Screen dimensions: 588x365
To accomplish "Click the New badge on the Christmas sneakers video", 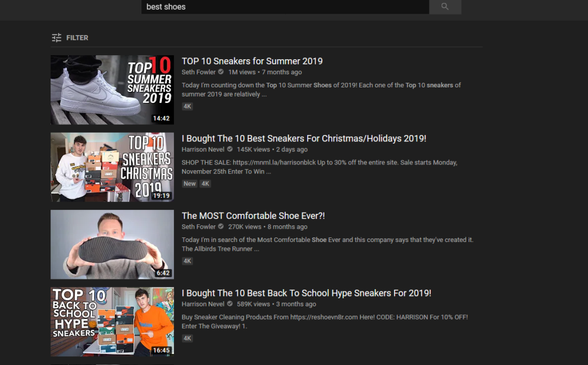I will (x=189, y=183).
